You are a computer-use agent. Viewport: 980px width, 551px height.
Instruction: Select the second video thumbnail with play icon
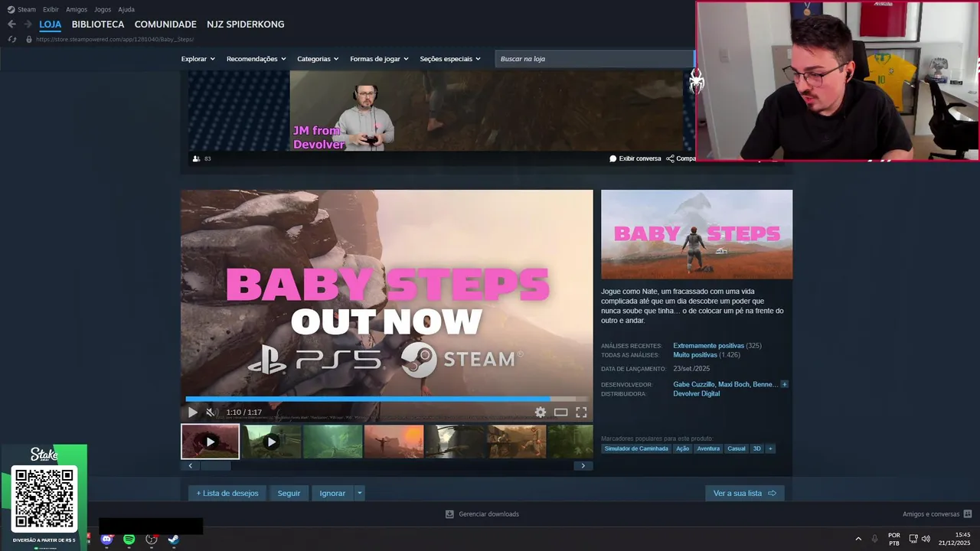[271, 442]
